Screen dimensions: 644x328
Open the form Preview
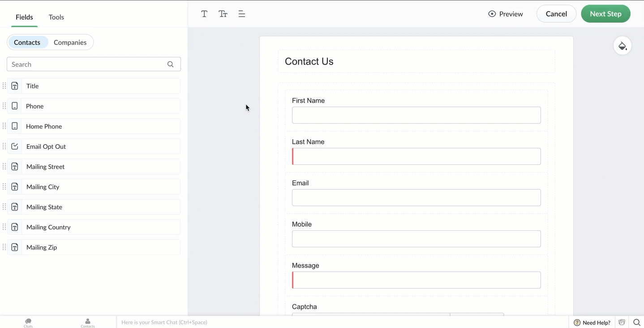[506, 14]
